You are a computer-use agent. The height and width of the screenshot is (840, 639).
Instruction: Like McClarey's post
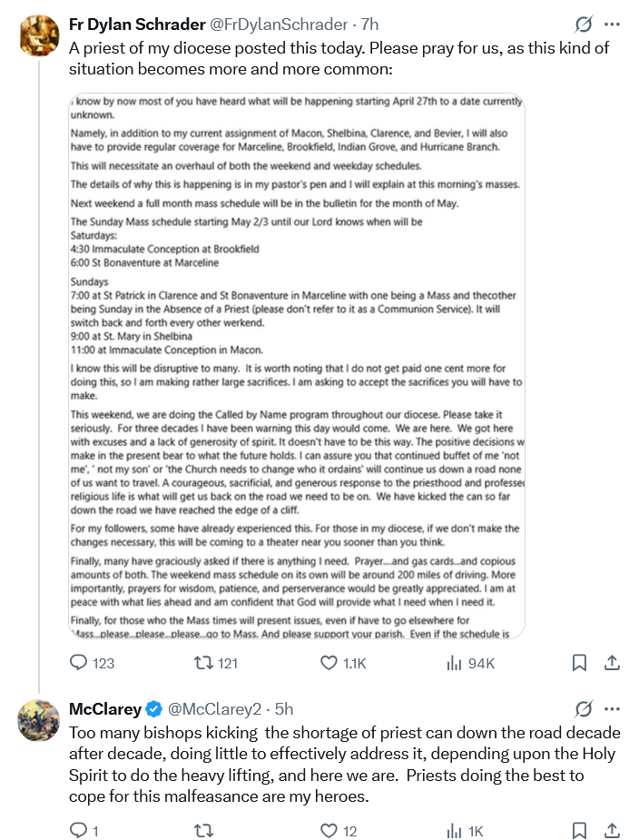point(330,831)
